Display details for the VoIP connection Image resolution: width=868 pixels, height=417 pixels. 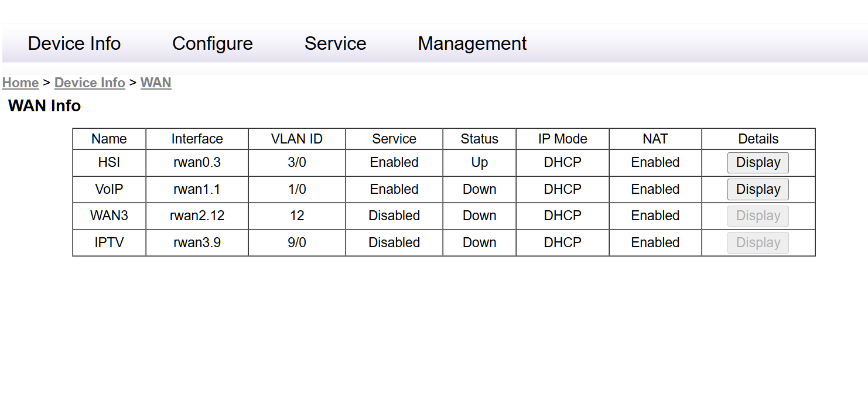click(758, 189)
